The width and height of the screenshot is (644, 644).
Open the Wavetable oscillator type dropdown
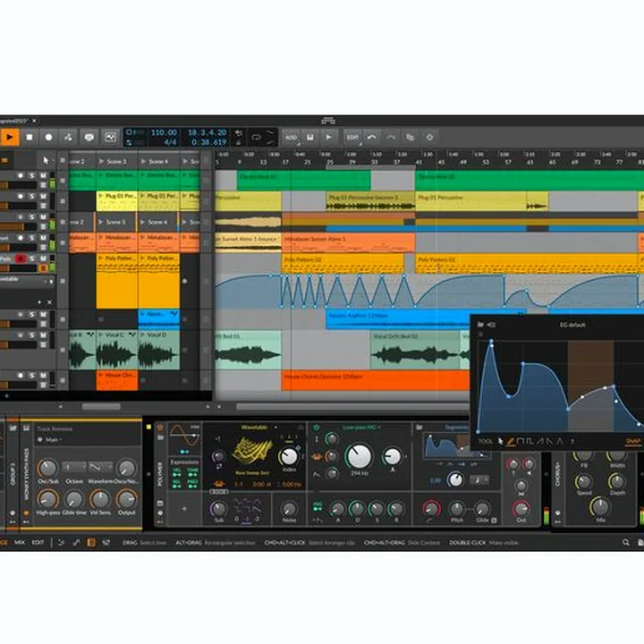click(258, 428)
